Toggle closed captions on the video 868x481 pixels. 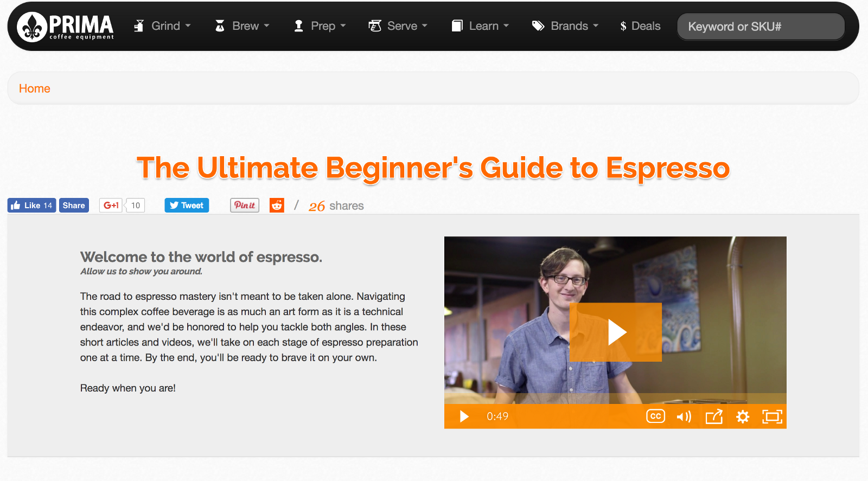[655, 416]
